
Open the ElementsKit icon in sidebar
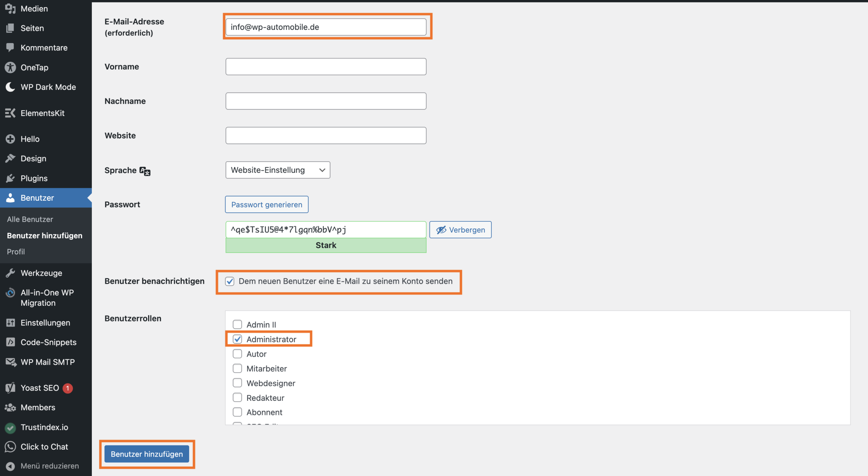tap(10, 113)
